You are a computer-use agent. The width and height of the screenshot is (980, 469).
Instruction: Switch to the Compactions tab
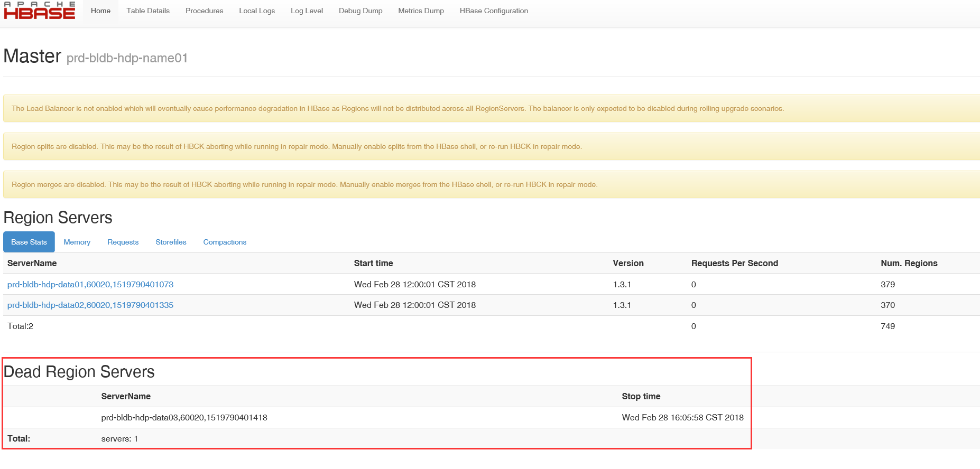[x=225, y=242]
